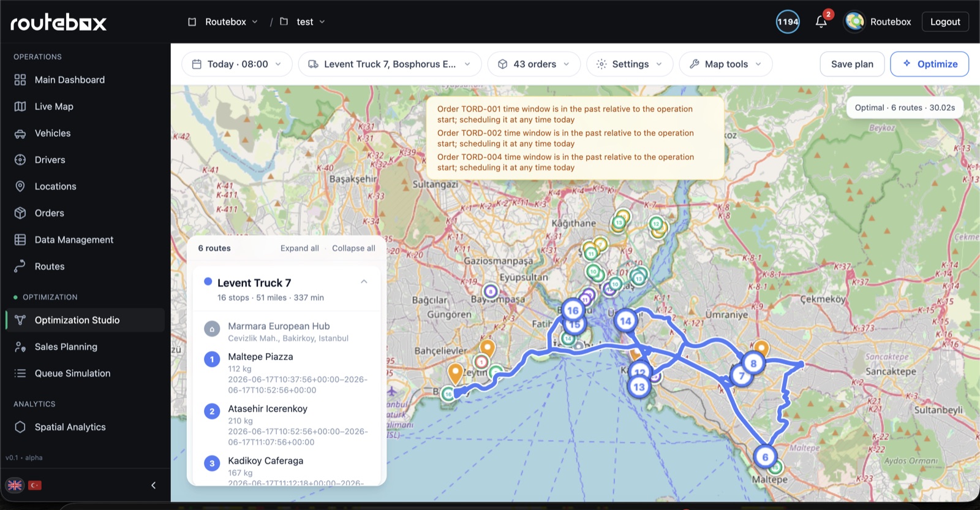Click the orange pin marker near Zeytinburnu
Screen dimensions: 980x510
tap(487, 348)
